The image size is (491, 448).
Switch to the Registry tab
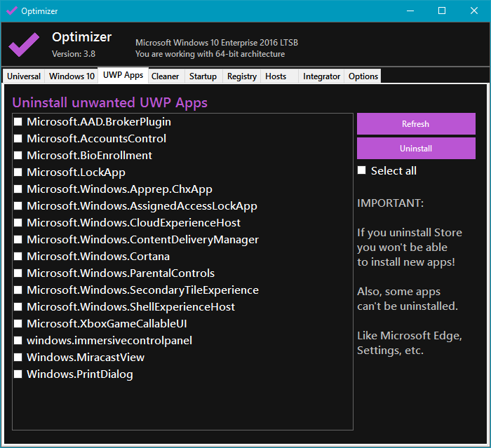(242, 76)
